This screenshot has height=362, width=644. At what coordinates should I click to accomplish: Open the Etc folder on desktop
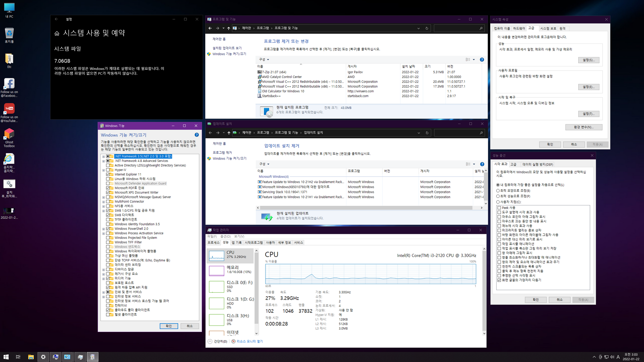9,61
